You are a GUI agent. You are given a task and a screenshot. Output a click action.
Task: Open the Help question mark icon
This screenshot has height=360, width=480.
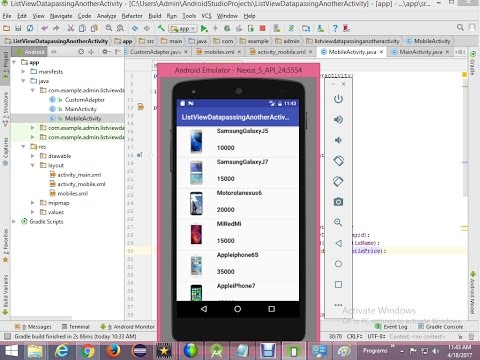335,28
